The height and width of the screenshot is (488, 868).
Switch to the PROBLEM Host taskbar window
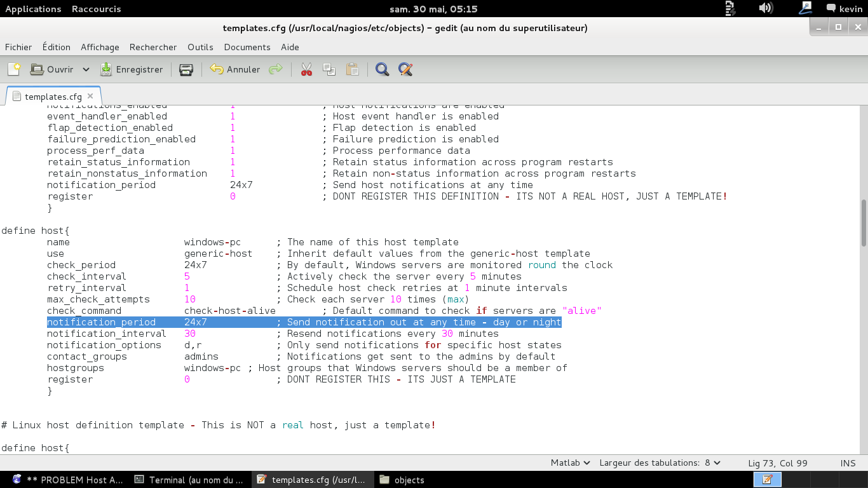click(x=67, y=480)
